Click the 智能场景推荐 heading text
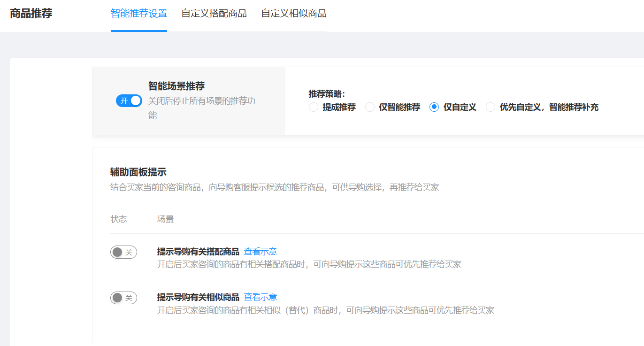The image size is (644, 346). coord(176,86)
